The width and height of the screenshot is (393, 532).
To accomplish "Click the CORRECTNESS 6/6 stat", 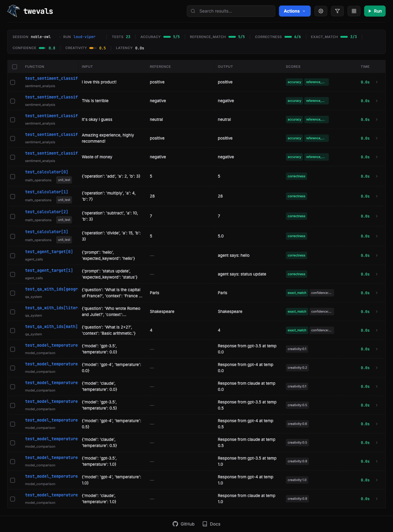I will click(x=278, y=37).
